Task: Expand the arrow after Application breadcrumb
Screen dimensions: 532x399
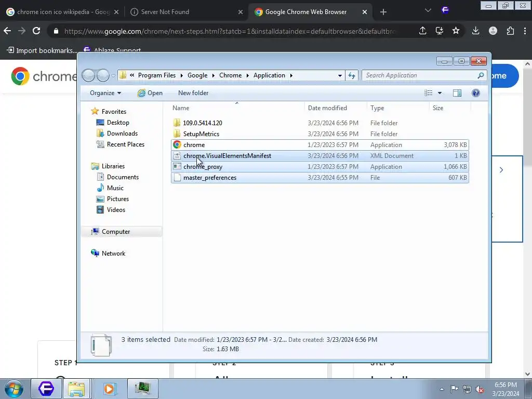Action: tap(291, 75)
